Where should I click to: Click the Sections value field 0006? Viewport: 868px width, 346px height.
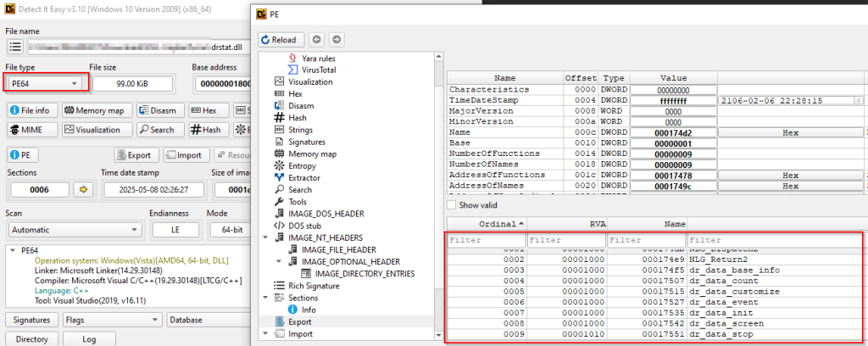(x=40, y=190)
